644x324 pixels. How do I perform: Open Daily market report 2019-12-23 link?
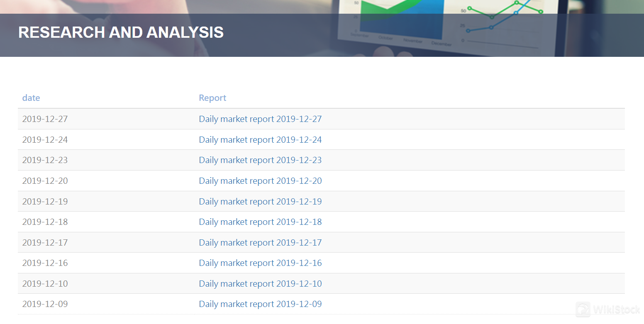coord(260,160)
